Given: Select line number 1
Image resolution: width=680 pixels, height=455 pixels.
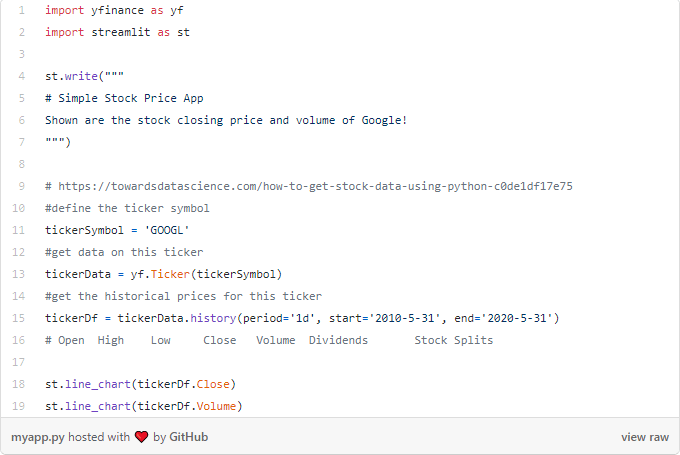Looking at the screenshot, I should (x=22, y=10).
